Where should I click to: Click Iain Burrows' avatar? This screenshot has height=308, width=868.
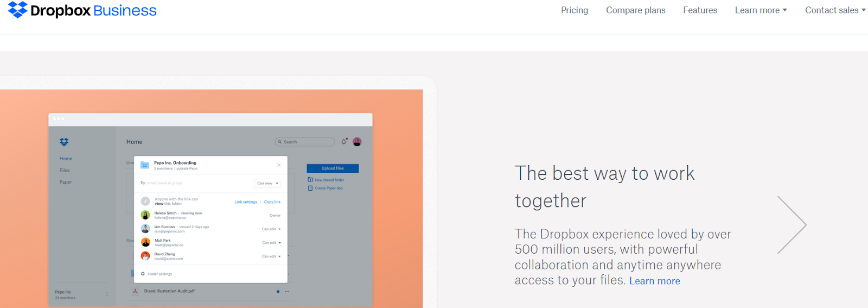[x=145, y=229]
